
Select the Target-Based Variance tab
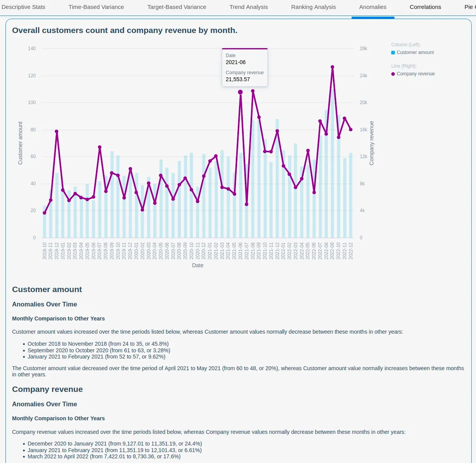pos(176,7)
